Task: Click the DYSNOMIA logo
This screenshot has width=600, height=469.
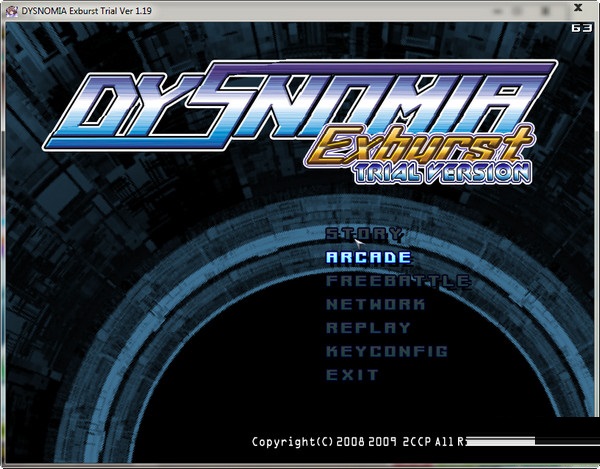Action: click(300, 105)
